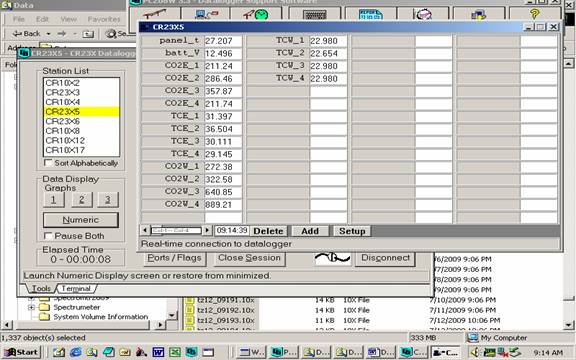Click the Forward arrow in Explorer toolbar
Image resolution: width=576 pixels, height=360 pixels.
click(61, 33)
